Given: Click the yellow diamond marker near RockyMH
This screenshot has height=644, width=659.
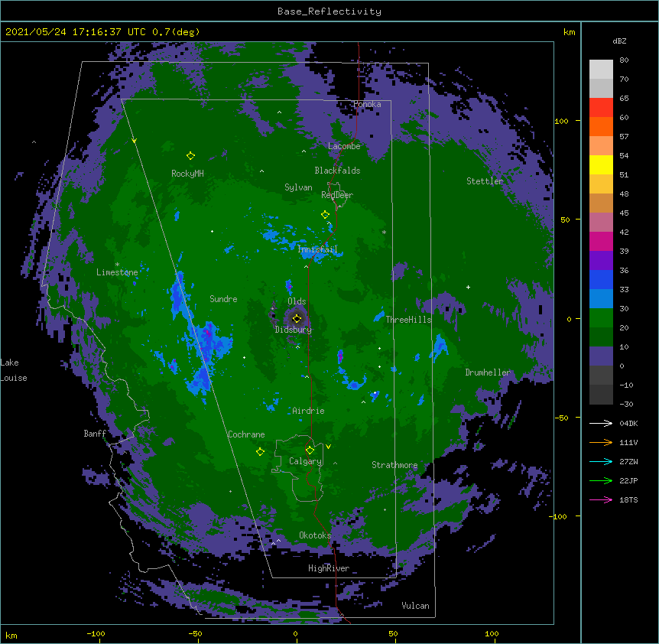Looking at the screenshot, I should point(190,156).
